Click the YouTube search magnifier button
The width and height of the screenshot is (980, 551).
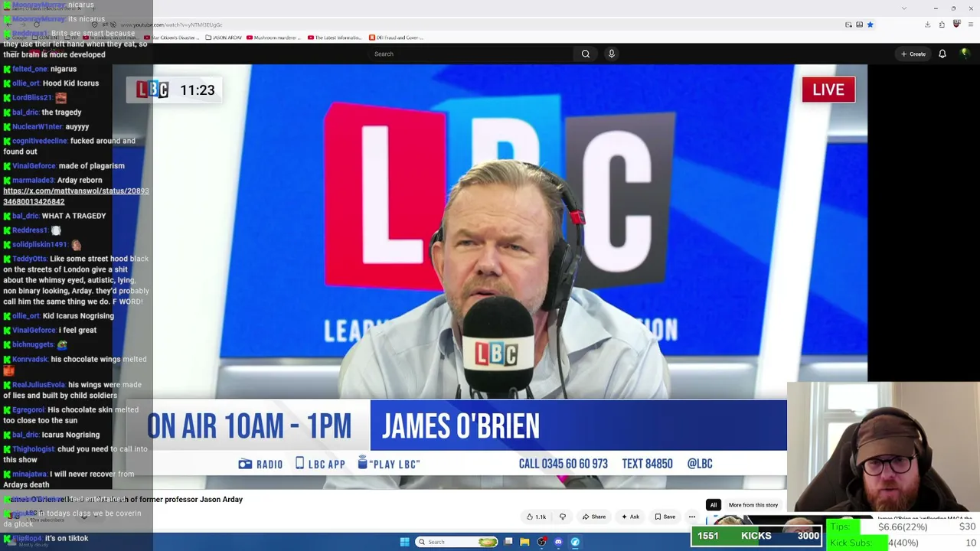[x=586, y=54]
